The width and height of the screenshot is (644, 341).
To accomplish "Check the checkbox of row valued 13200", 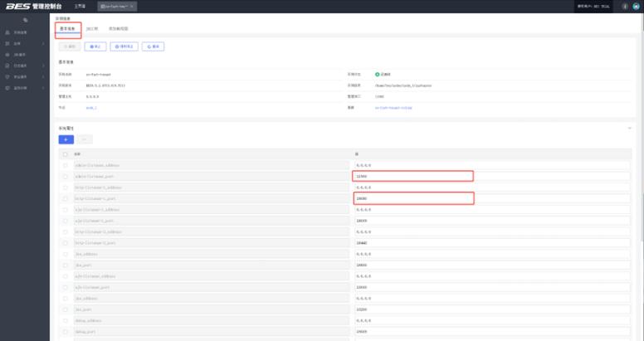I will coord(65,309).
